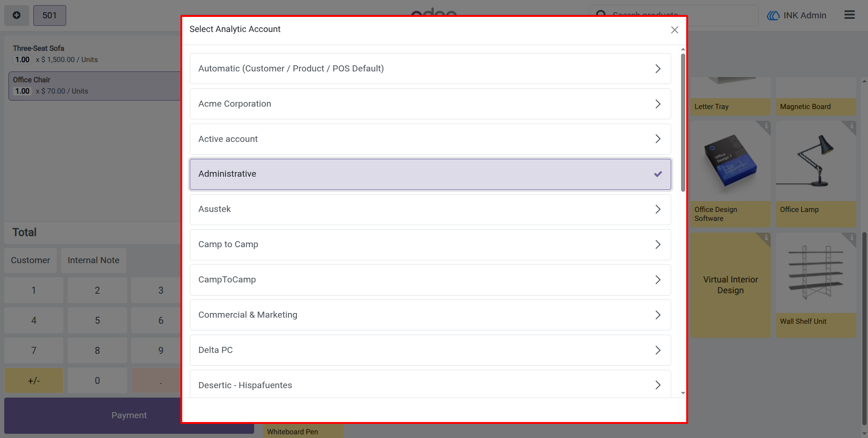Add a new order with the plus icon
868x438 pixels.
coord(16,16)
